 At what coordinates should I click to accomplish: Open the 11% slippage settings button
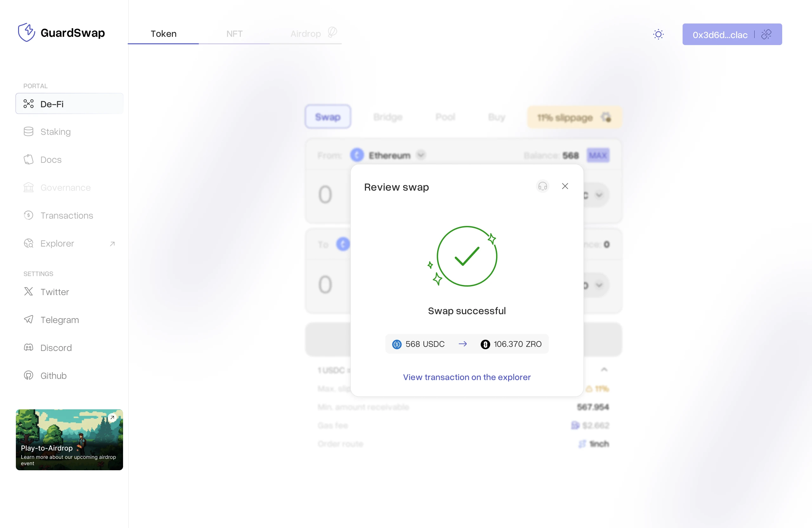574,117
